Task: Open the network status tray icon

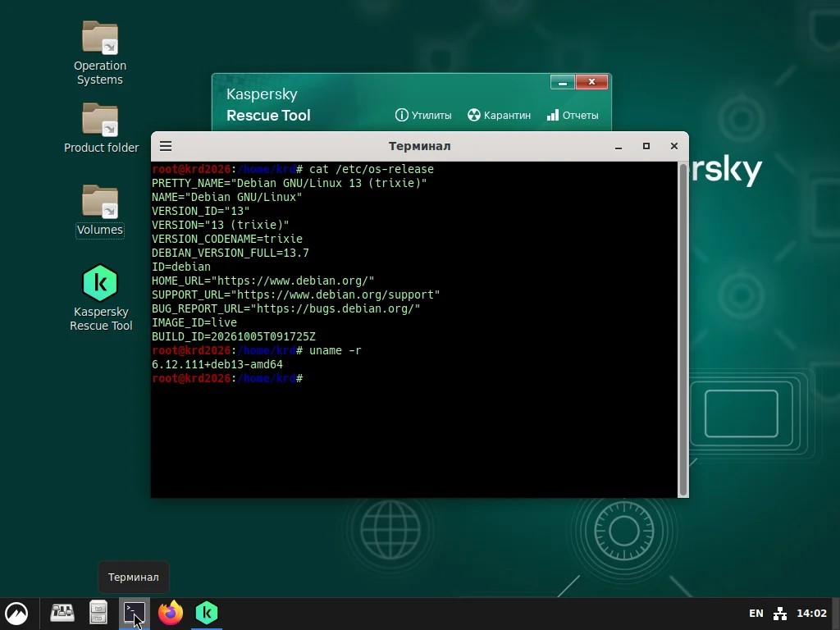Action: point(780,614)
